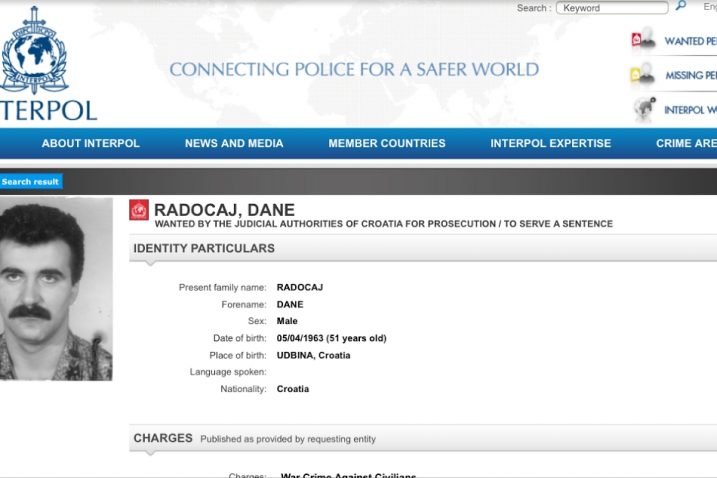Click the language selector at top right
717x478 pixels.
coord(709,7)
